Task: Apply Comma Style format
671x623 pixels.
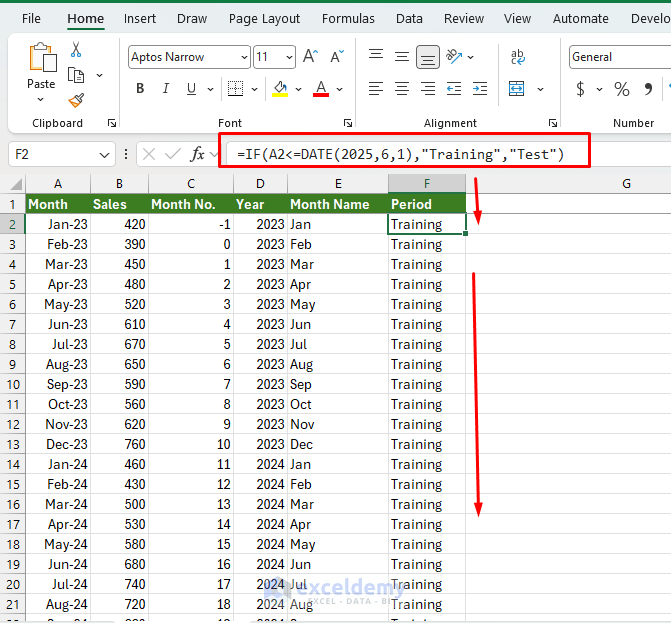Action: pos(648,89)
